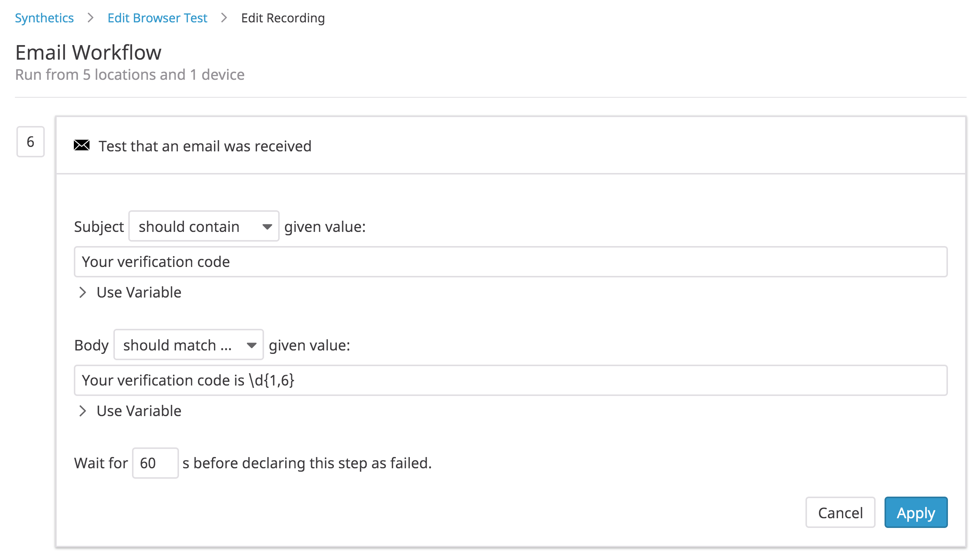The height and width of the screenshot is (560, 980).
Task: Click the body regex value input field
Action: (511, 380)
